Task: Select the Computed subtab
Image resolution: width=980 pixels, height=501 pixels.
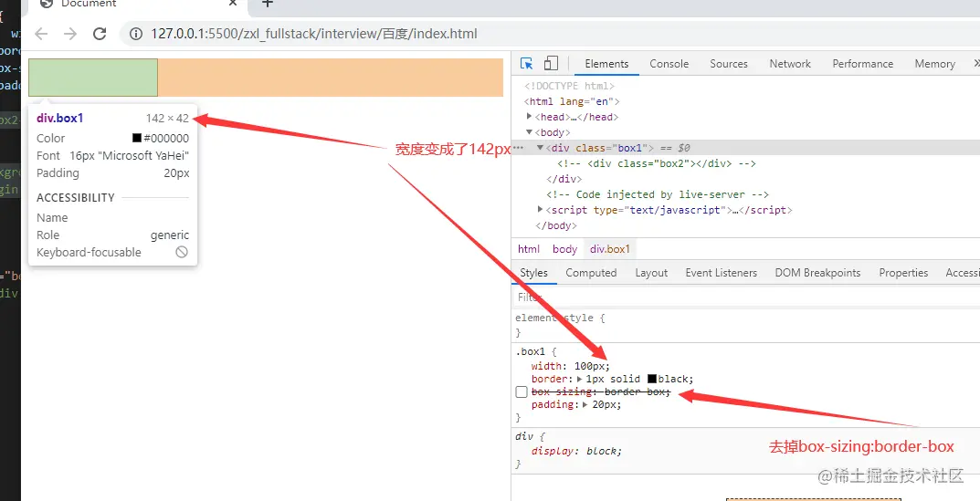Action: [591, 272]
